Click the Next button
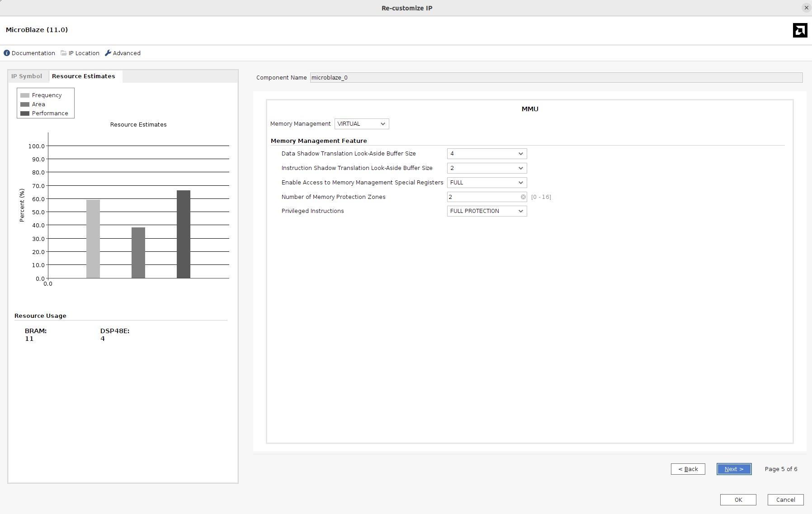This screenshot has height=514, width=812. pos(734,469)
